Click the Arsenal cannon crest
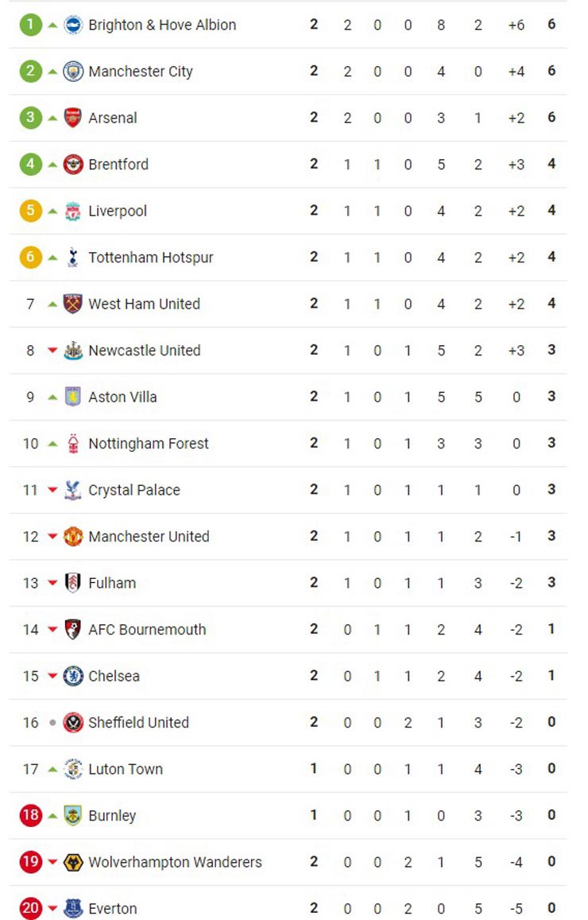This screenshot has width=588, height=920. tap(73, 118)
